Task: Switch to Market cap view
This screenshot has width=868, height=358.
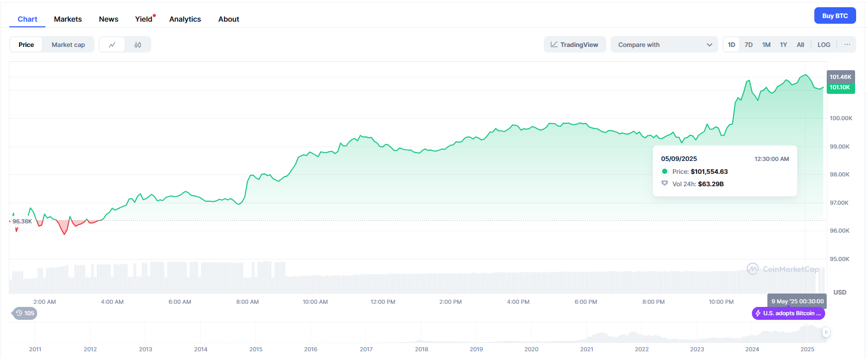Action: [68, 45]
